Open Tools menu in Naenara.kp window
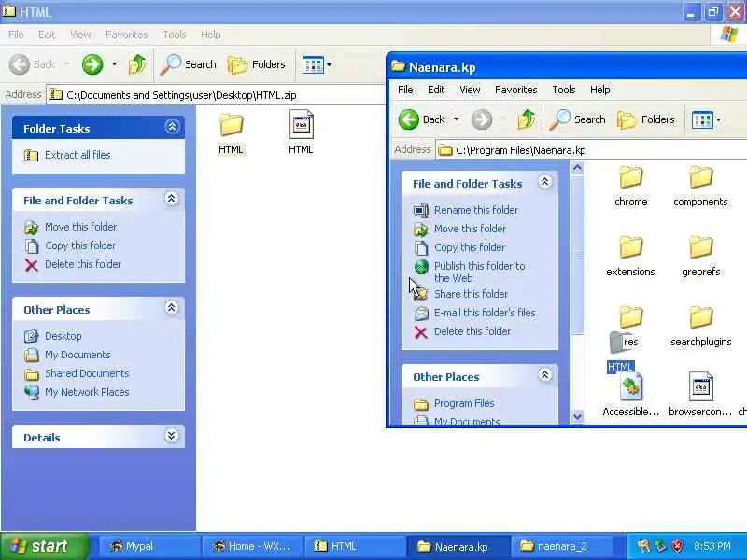This screenshot has height=560, width=747. point(564,90)
